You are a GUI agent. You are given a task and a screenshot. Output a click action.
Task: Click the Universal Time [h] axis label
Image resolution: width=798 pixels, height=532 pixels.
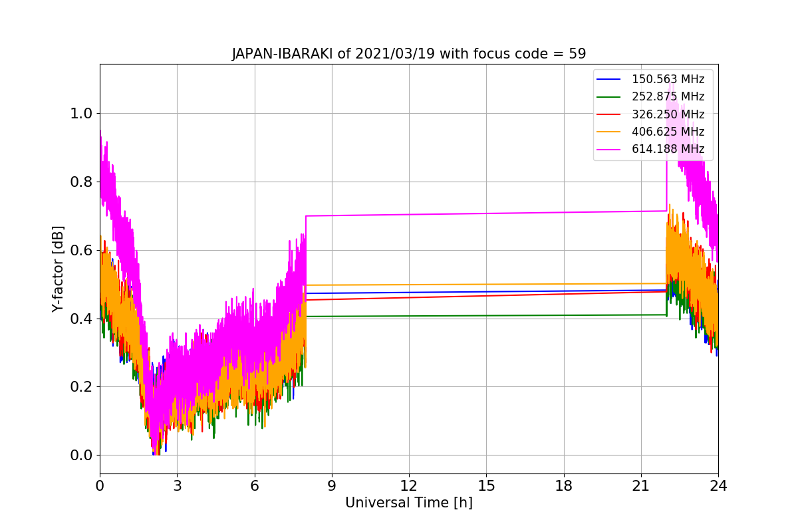(409, 503)
